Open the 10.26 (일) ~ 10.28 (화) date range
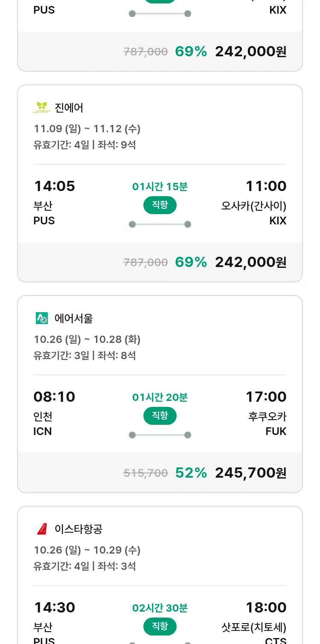This screenshot has height=644, width=320. [87, 339]
